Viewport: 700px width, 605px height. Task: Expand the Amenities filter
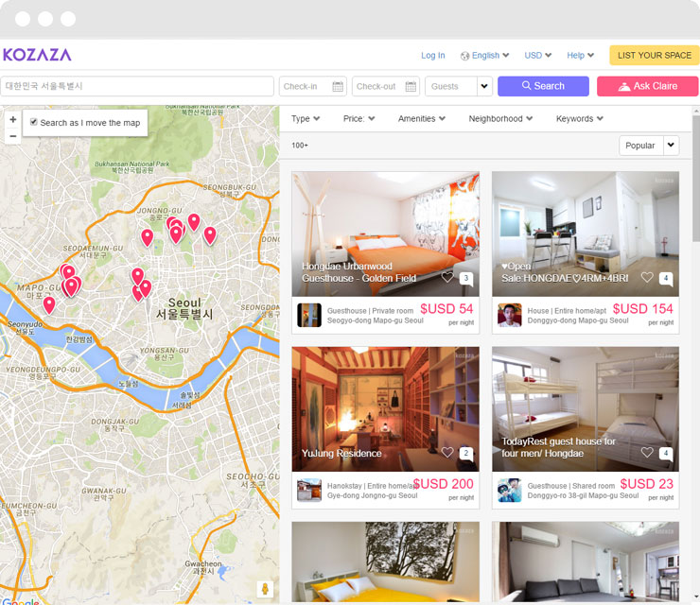422,119
